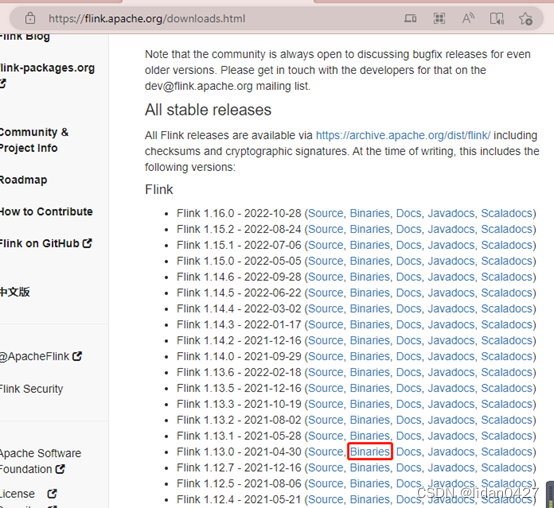The height and width of the screenshot is (508, 554).
Task: Open the archive.apache.org/dist/flink link
Action: point(403,135)
